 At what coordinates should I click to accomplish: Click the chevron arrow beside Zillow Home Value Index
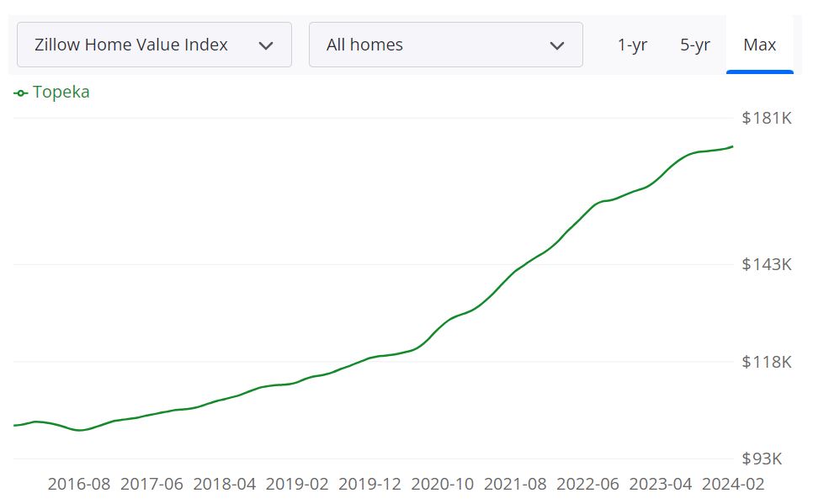(266, 45)
